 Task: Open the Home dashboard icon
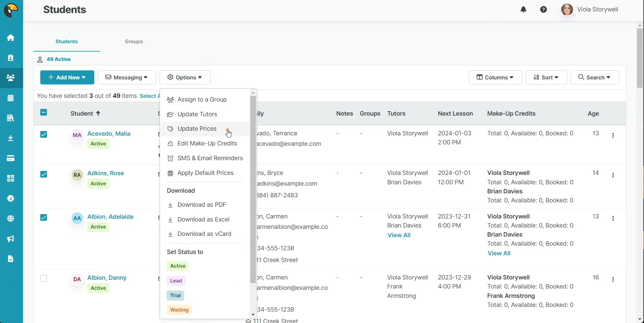pos(11,38)
